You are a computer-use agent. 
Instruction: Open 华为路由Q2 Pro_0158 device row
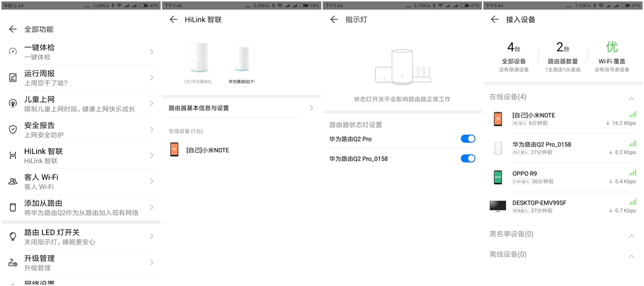click(x=564, y=148)
